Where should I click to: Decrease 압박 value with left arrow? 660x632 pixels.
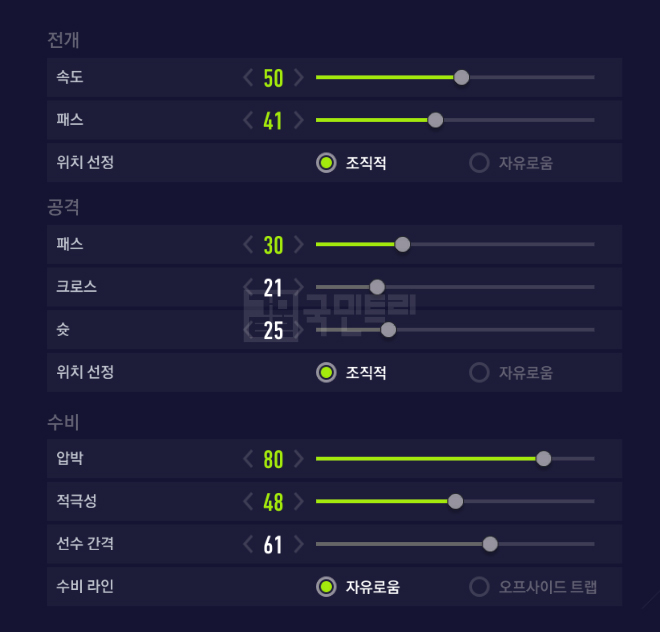(x=249, y=460)
